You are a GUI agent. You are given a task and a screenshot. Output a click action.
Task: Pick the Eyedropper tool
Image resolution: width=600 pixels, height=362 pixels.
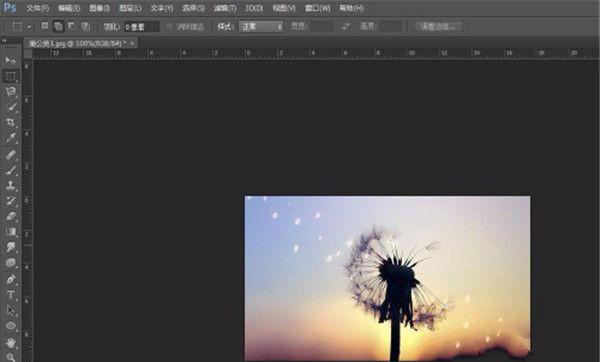click(x=10, y=138)
